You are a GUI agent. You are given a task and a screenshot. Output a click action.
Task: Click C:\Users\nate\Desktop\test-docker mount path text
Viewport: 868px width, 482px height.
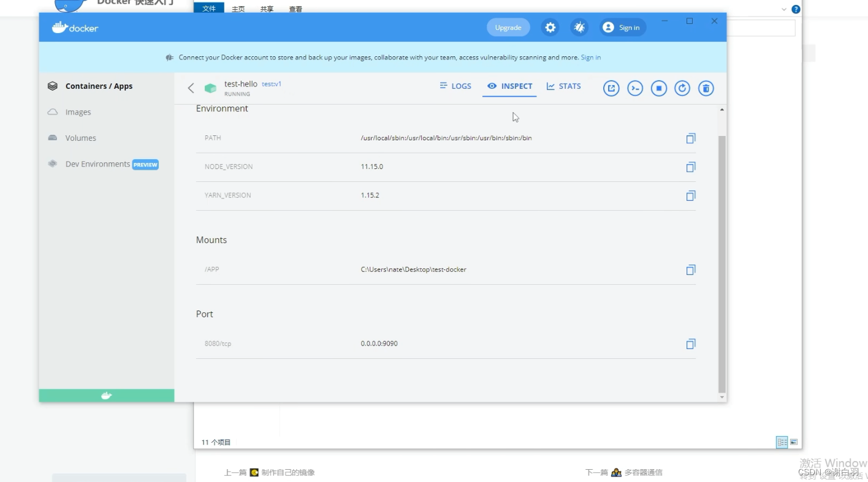413,269
